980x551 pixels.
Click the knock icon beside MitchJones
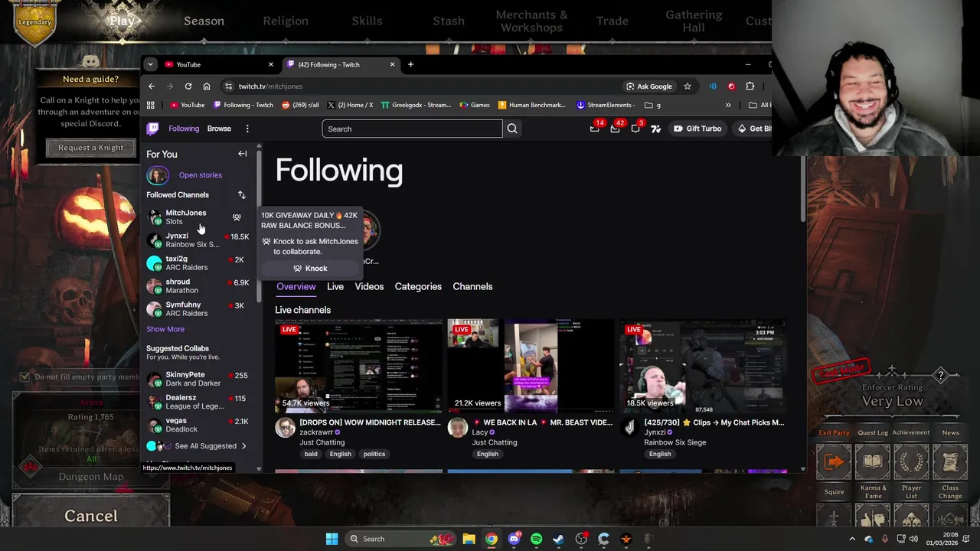tap(237, 217)
